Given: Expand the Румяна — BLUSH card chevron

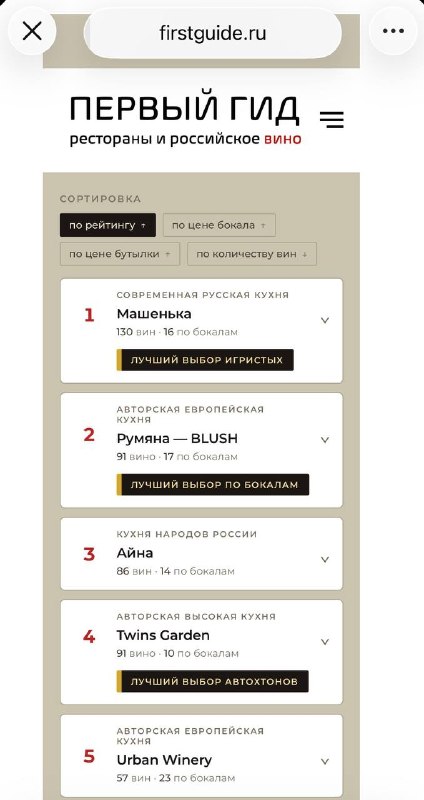Looking at the screenshot, I should click(325, 440).
